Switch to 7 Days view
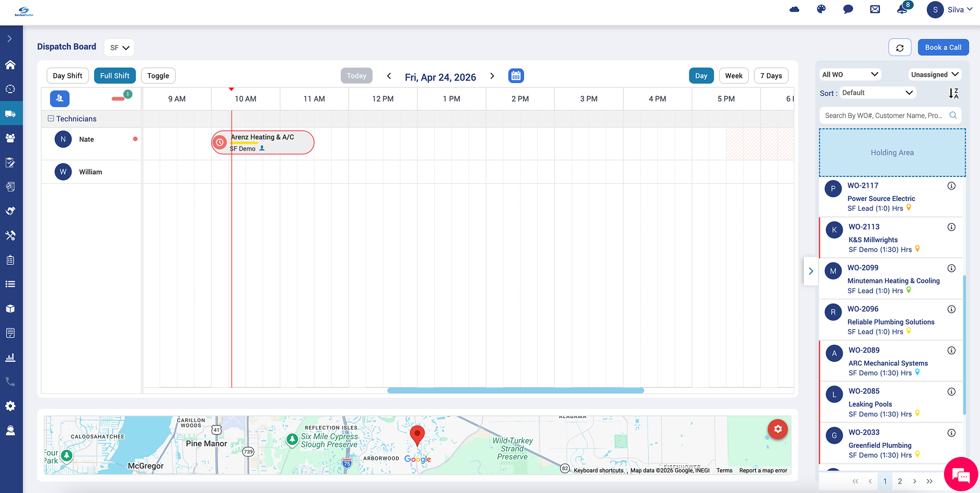This screenshot has height=493, width=980. [x=771, y=76]
